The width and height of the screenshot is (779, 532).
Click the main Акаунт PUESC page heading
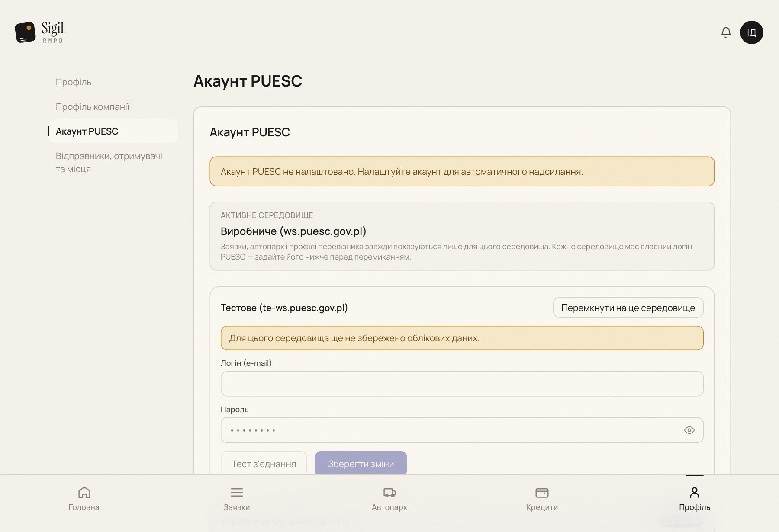[x=248, y=81]
